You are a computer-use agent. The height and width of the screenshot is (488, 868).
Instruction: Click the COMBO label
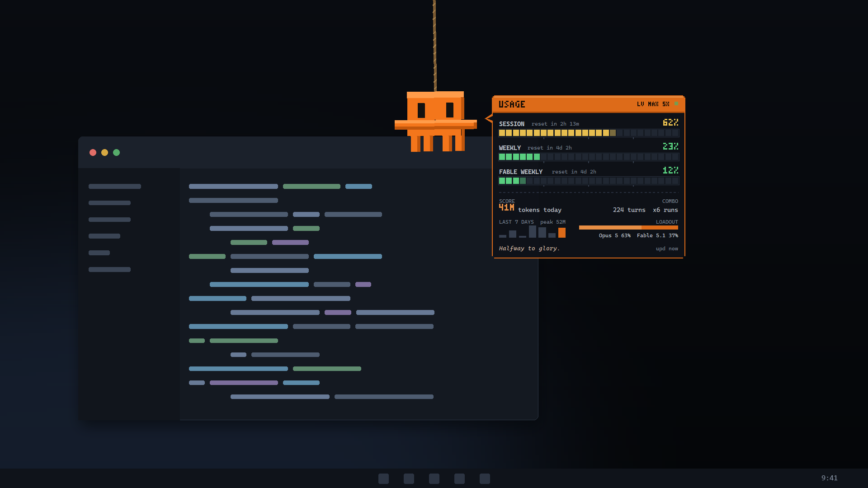(x=670, y=201)
